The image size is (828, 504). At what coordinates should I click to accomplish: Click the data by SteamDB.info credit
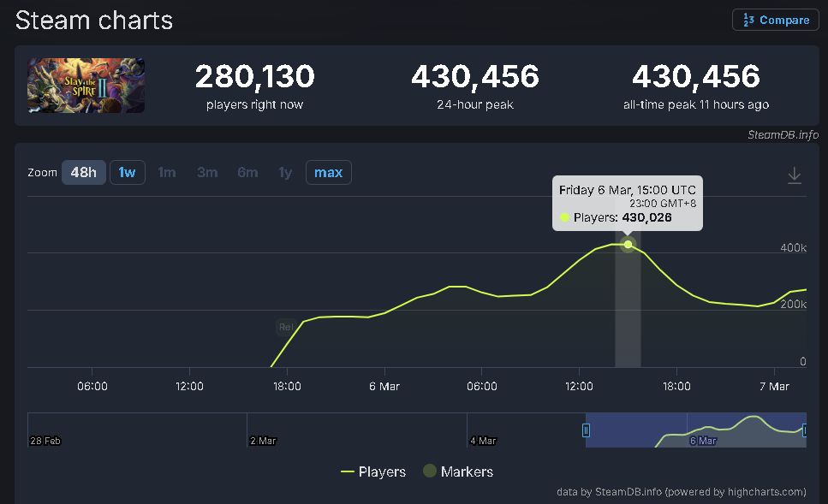click(681, 491)
